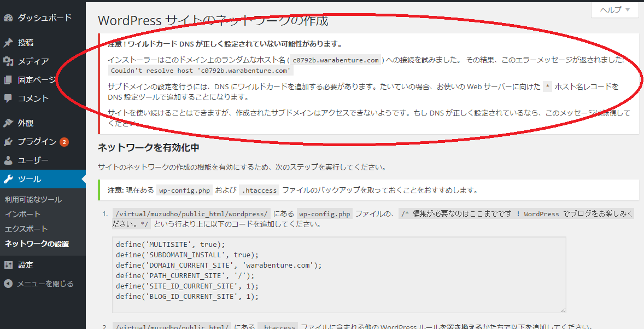The width and height of the screenshot is (644, 329).
Task: Click the 投稿 pushpin icon
Action: 8,43
